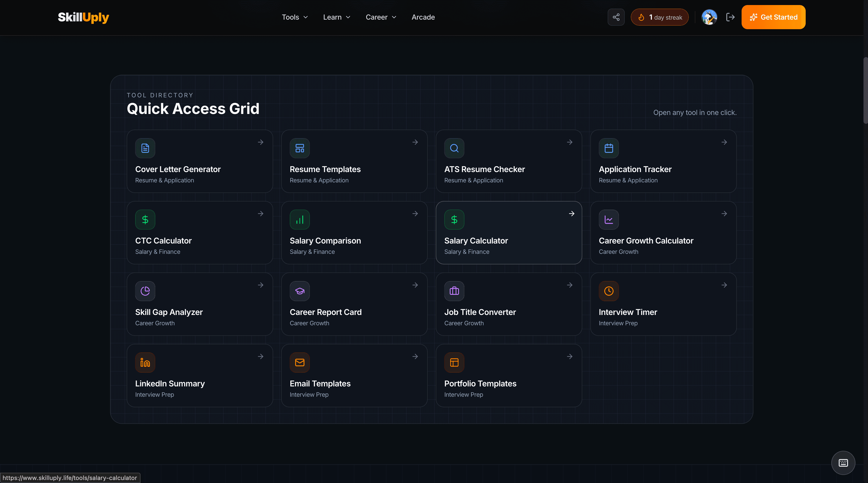868x483 pixels.
Task: Select the Application Tracker calendar icon
Action: pyautogui.click(x=609, y=148)
